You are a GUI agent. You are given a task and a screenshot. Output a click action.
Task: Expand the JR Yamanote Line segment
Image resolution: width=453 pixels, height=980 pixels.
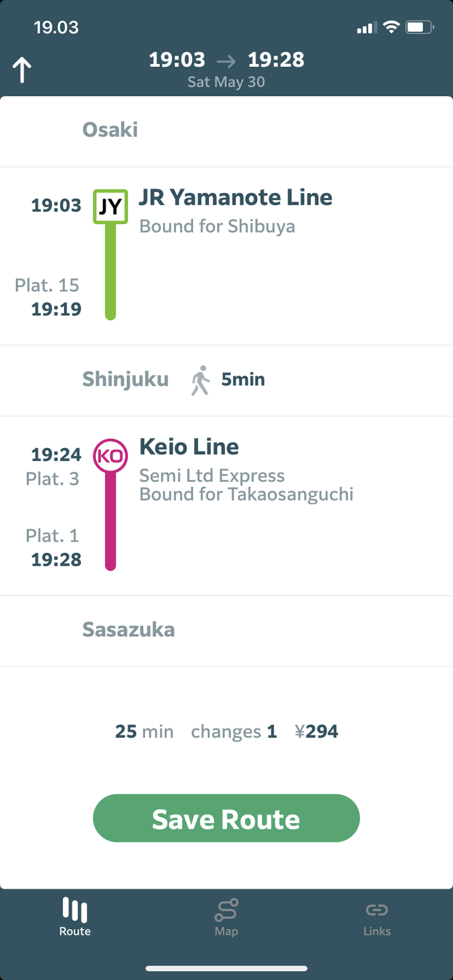tap(236, 198)
